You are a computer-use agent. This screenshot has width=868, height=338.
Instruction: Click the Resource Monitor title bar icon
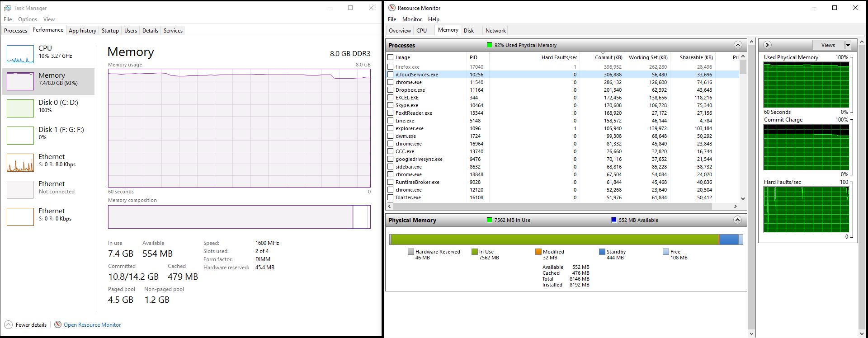(392, 8)
